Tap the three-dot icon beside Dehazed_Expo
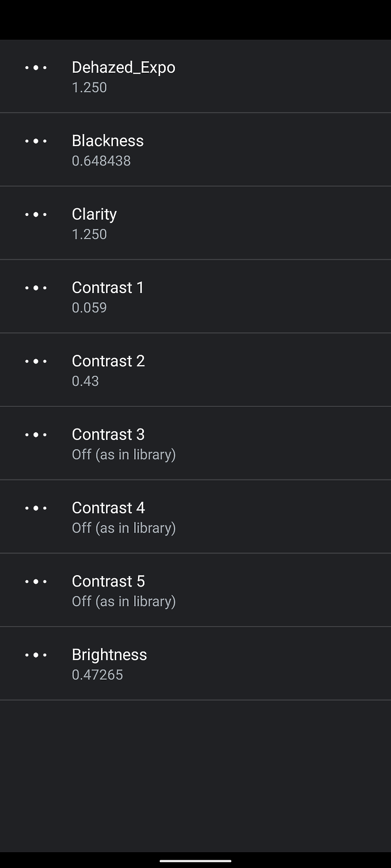Screen dimensions: 391x868 (36, 68)
